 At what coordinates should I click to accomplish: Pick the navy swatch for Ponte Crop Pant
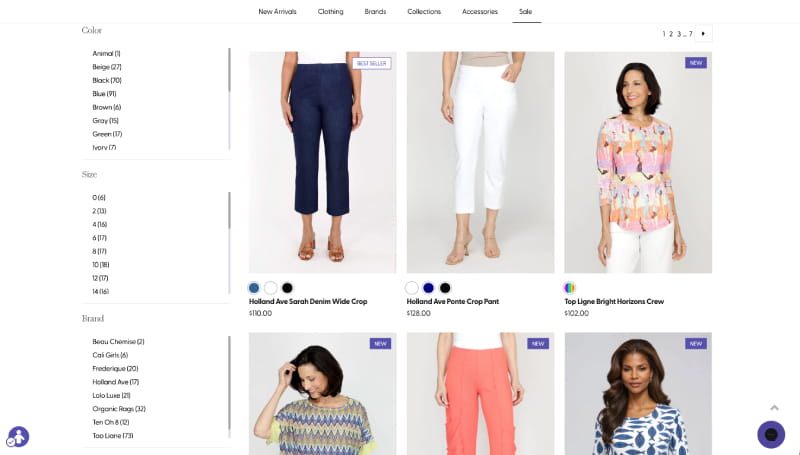point(428,288)
